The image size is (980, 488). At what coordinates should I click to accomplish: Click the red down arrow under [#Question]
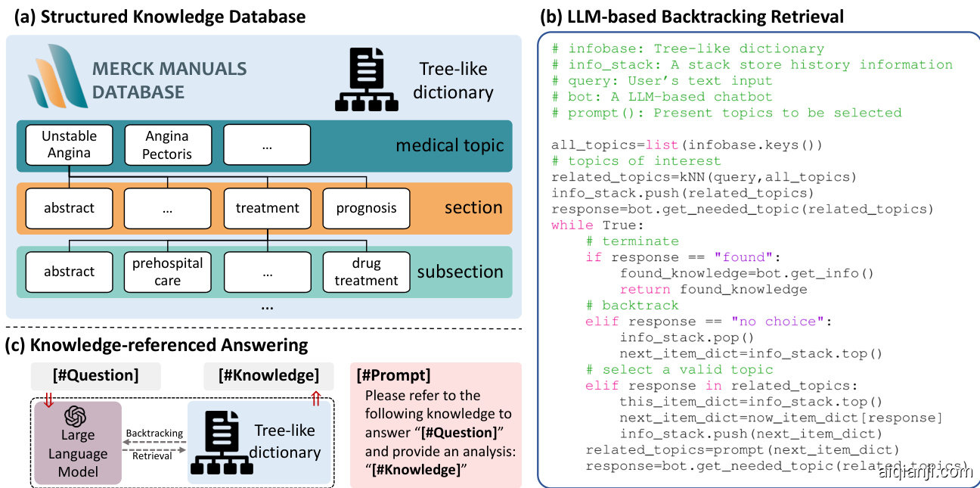[x=48, y=400]
